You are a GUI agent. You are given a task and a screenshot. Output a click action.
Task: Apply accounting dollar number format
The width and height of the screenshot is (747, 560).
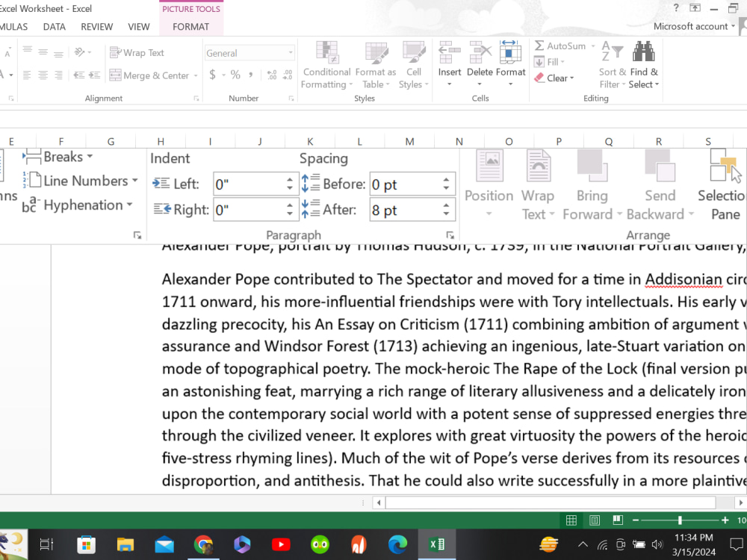[212, 75]
